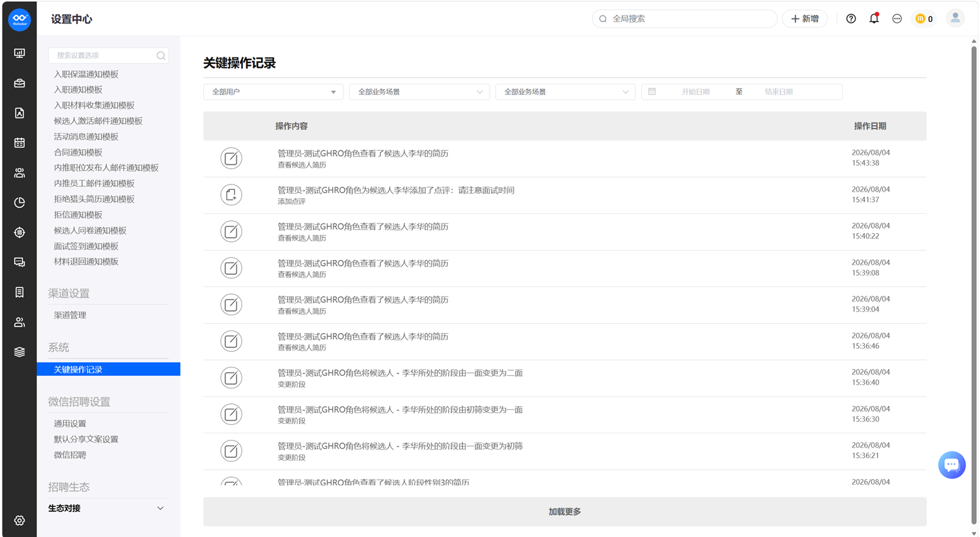Open the 全部用户 dropdown
The image size is (980, 537).
point(273,92)
